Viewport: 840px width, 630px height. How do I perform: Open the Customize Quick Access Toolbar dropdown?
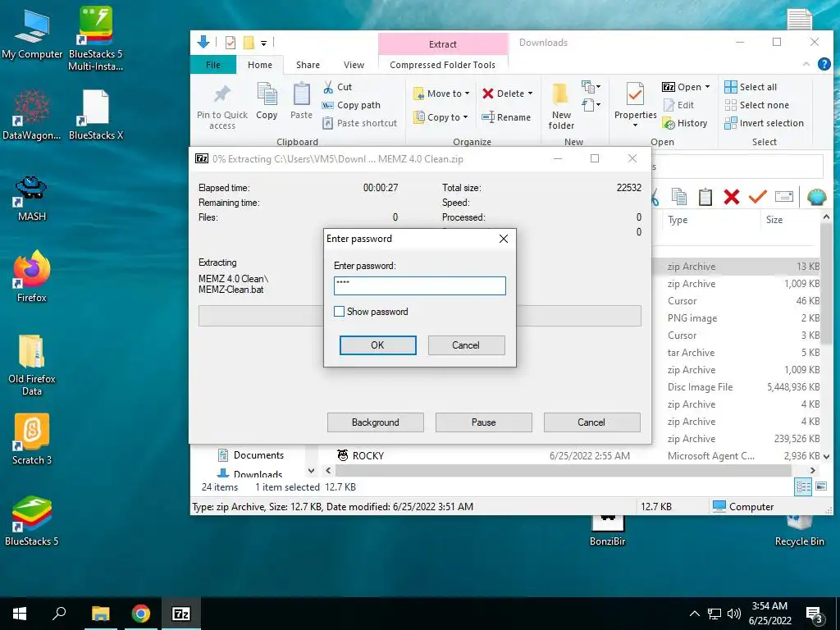pyautogui.click(x=263, y=43)
